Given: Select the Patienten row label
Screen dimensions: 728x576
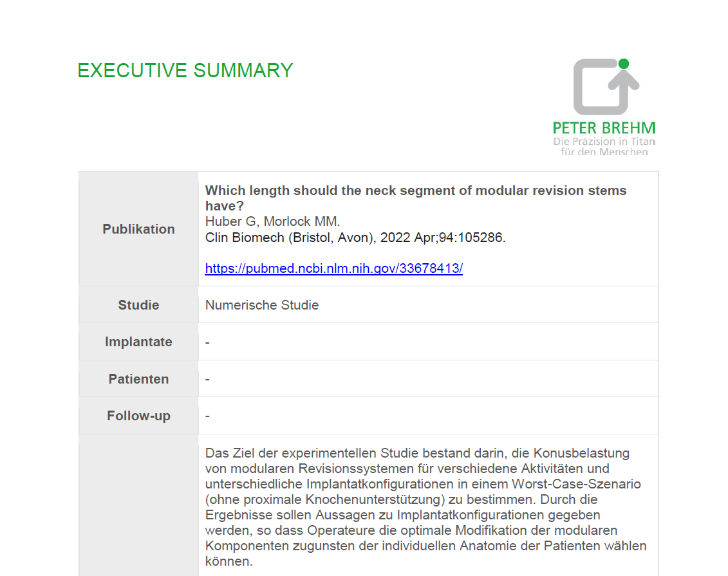Looking at the screenshot, I should [138, 378].
